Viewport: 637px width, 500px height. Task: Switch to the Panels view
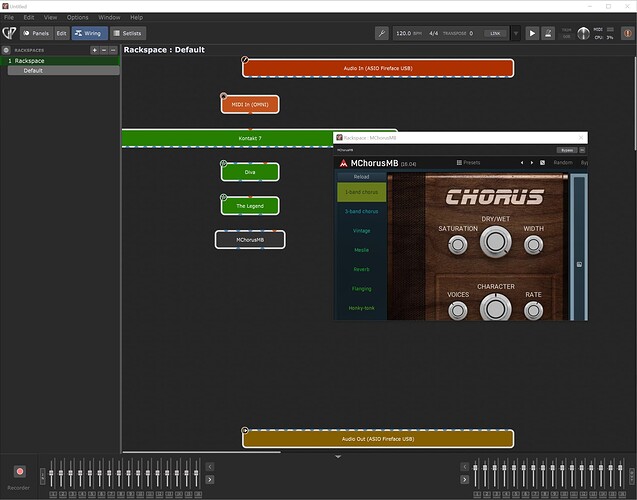[x=37, y=33]
